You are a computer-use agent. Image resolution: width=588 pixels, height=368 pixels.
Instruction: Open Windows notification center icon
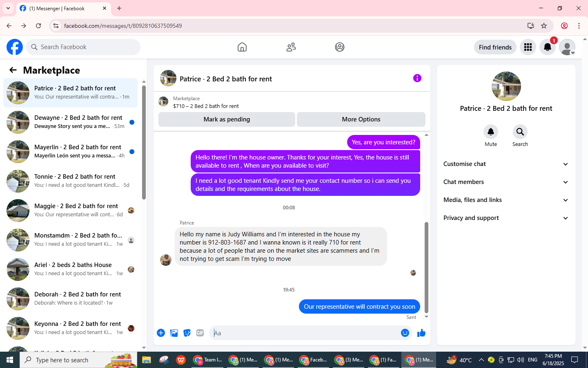pyautogui.click(x=575, y=360)
